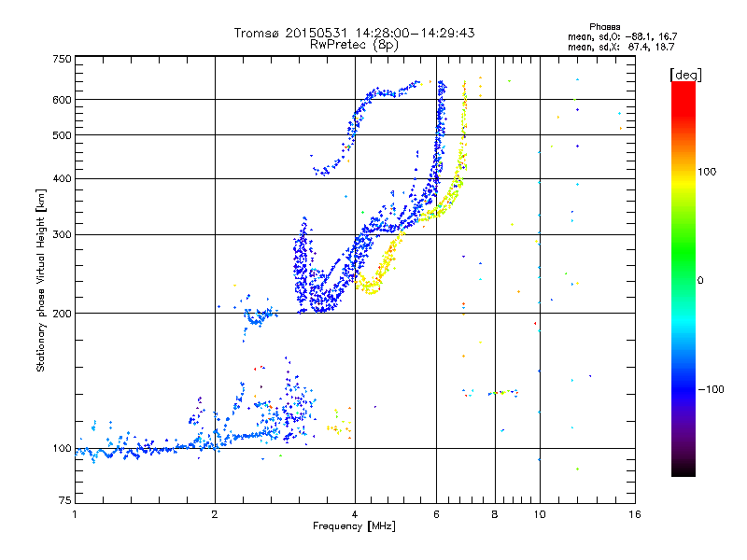Click the x-axis tick label '4'
The height and width of the screenshot is (560, 747).
pos(355,514)
